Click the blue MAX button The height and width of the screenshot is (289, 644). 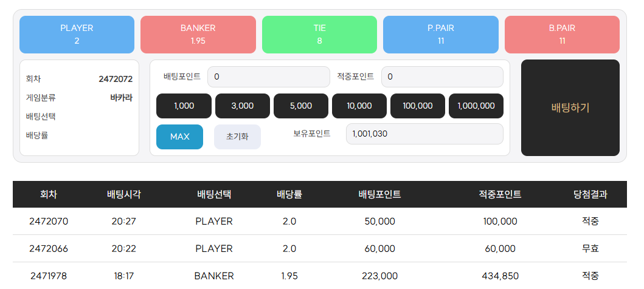click(179, 137)
